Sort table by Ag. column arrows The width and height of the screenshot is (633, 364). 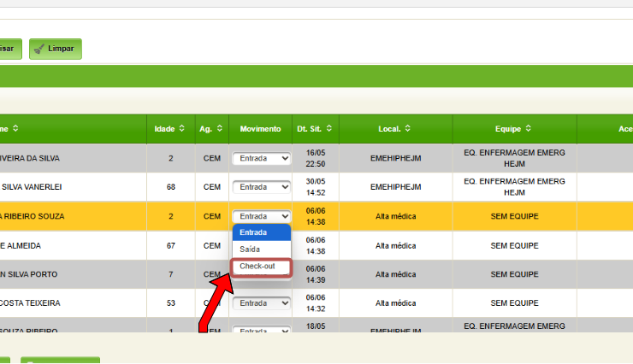point(218,129)
